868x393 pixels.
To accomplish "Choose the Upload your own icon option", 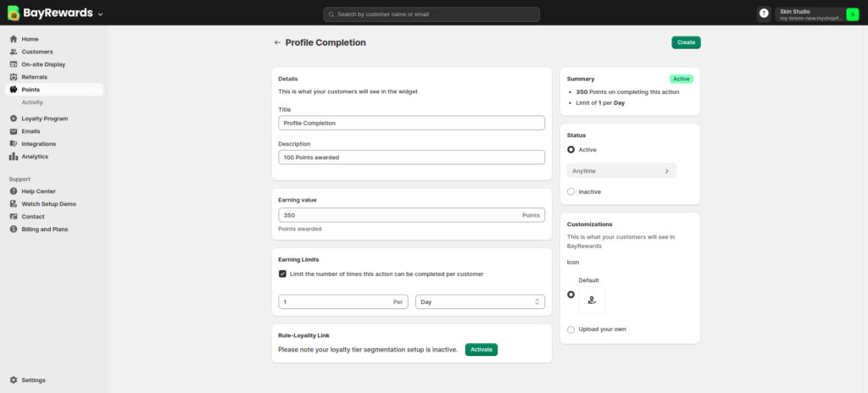I will pos(570,329).
